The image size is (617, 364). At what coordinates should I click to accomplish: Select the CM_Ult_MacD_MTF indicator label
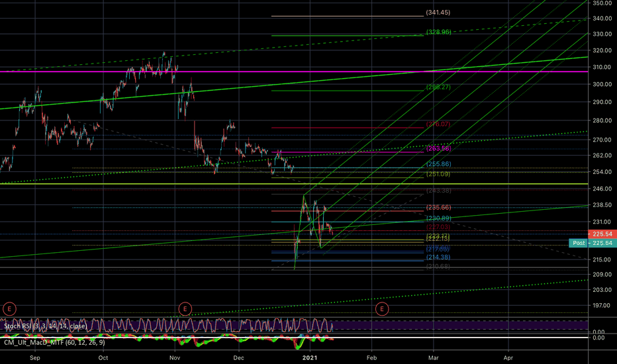54,342
